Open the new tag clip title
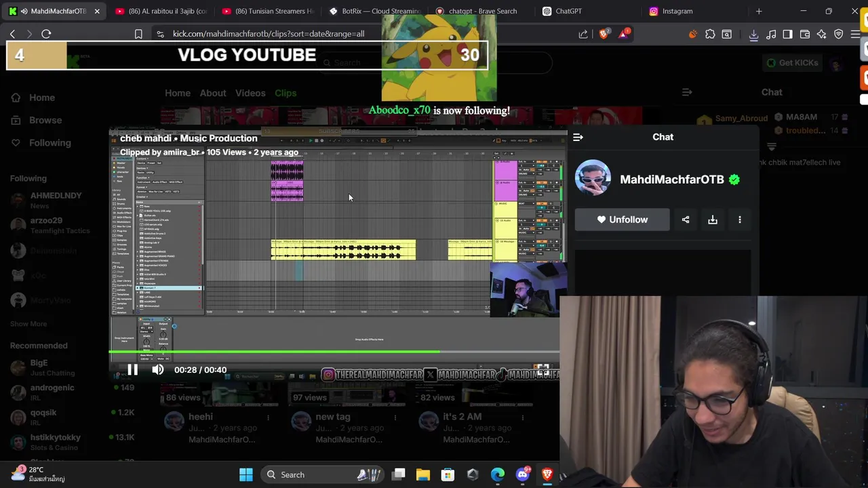 click(x=333, y=417)
